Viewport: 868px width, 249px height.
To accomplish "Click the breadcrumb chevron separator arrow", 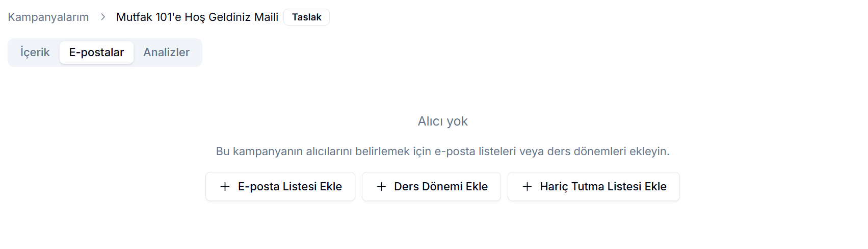I will 103,17.
